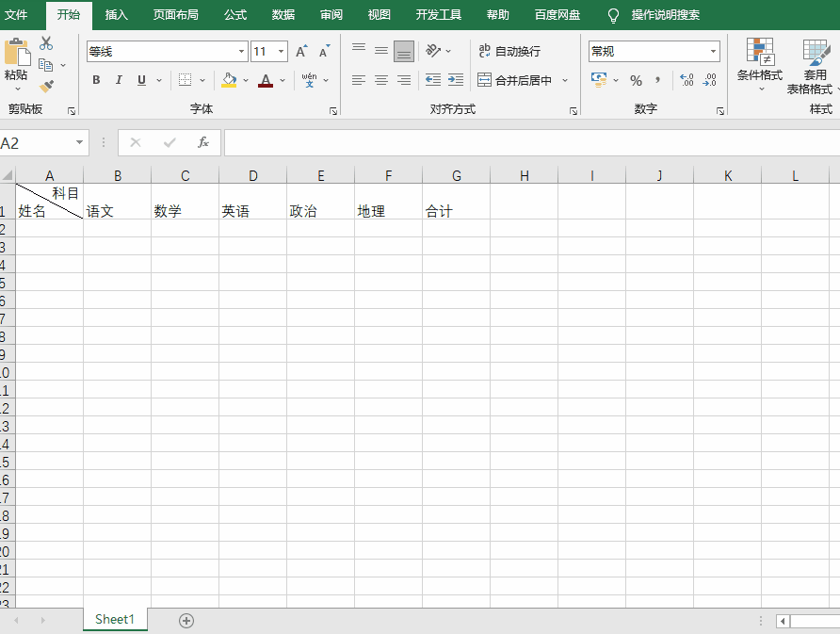The width and height of the screenshot is (840, 634).
Task: Open the 文件 File tab
Action: [x=16, y=14]
